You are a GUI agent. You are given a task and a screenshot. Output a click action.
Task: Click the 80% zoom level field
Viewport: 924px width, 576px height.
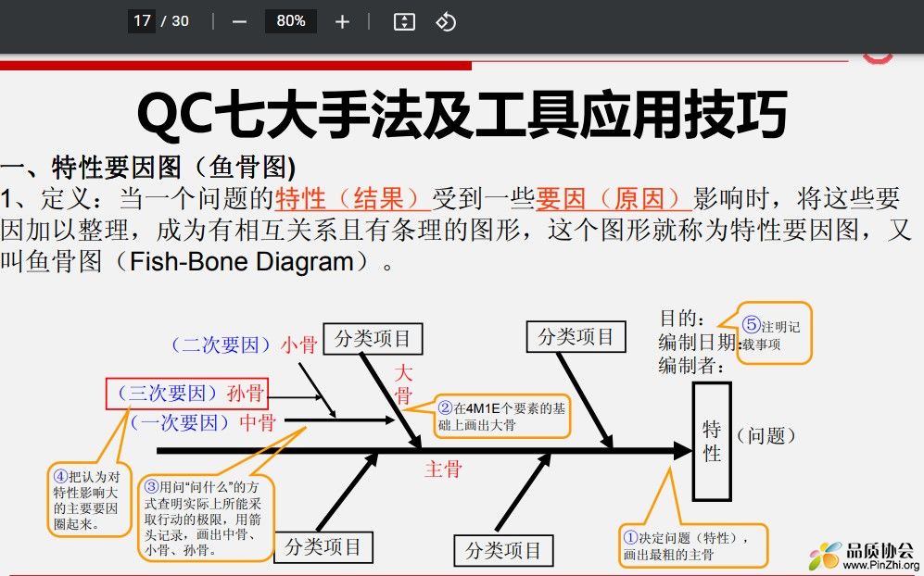(x=290, y=21)
